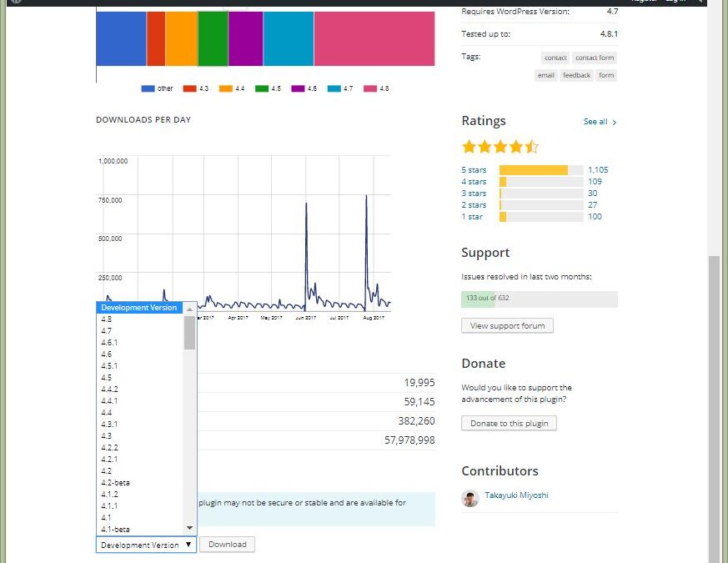This screenshot has height=563, width=728.
Task: Click the chevron arrow next to See all
Action: coord(615,122)
